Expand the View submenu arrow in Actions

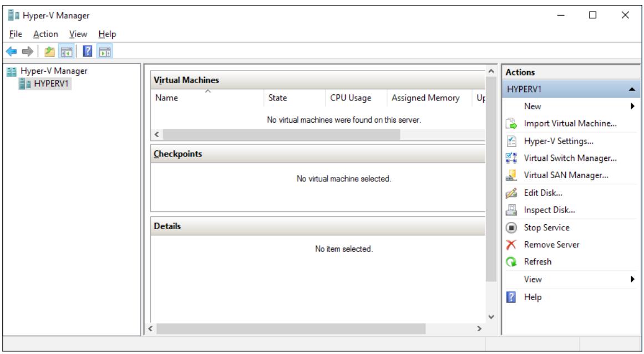pyautogui.click(x=632, y=279)
